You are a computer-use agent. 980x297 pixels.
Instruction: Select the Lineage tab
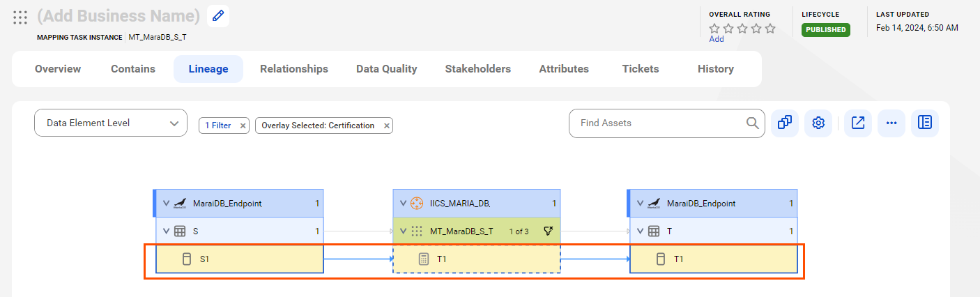point(208,69)
